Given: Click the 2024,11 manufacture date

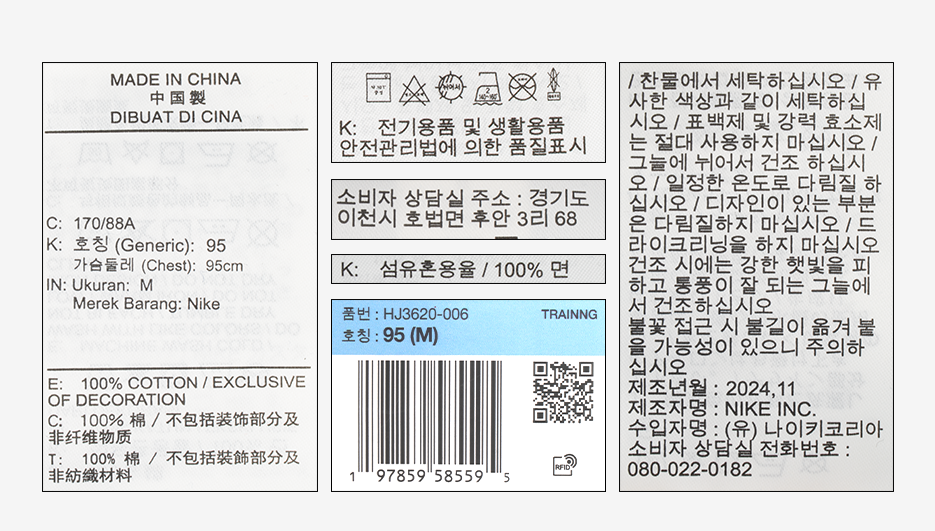Looking at the screenshot, I should pyautogui.click(x=760, y=389).
